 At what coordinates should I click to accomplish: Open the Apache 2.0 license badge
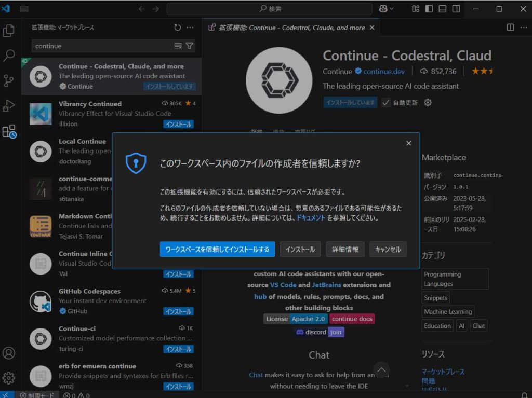click(295, 319)
